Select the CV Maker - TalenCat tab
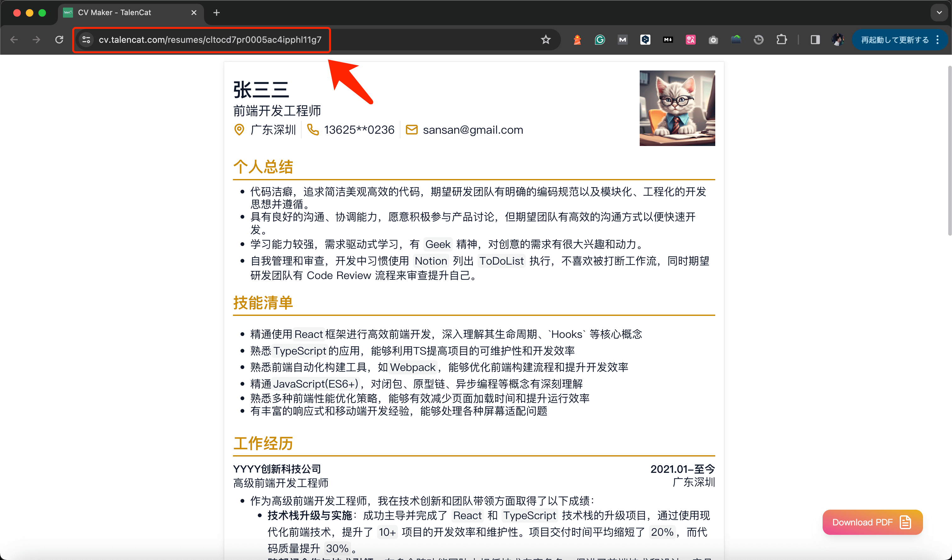Viewport: 952px width, 560px height. click(x=131, y=13)
